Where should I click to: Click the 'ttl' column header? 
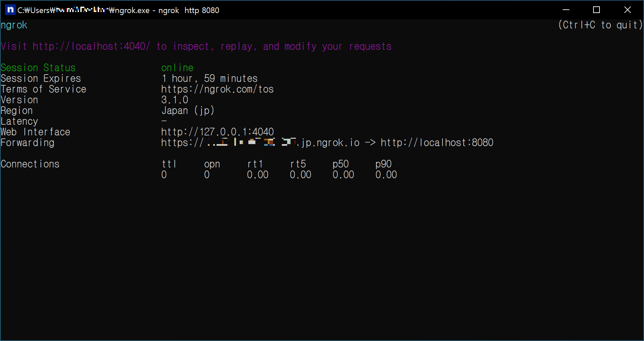(x=169, y=164)
